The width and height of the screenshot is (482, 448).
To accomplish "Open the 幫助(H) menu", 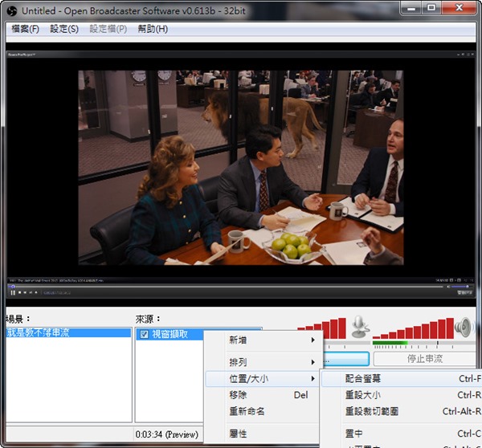I will click(153, 29).
